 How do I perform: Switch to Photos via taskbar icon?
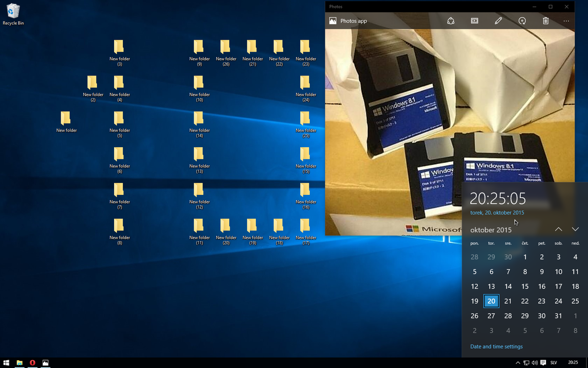pos(46,363)
